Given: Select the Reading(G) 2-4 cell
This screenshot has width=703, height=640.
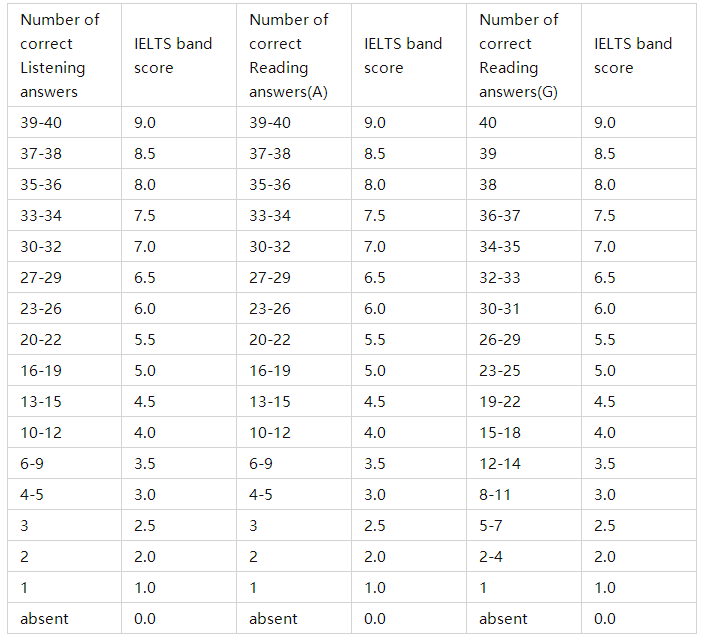Looking at the screenshot, I should tap(524, 556).
